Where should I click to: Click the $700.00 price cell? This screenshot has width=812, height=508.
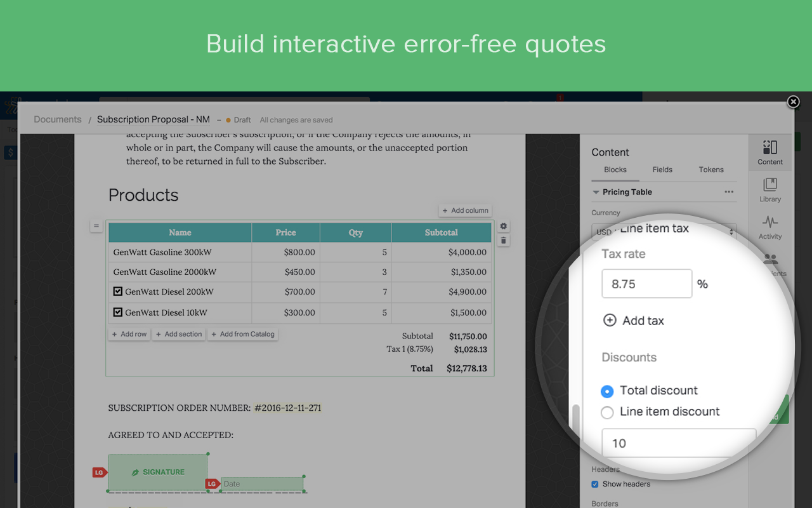tap(285, 292)
